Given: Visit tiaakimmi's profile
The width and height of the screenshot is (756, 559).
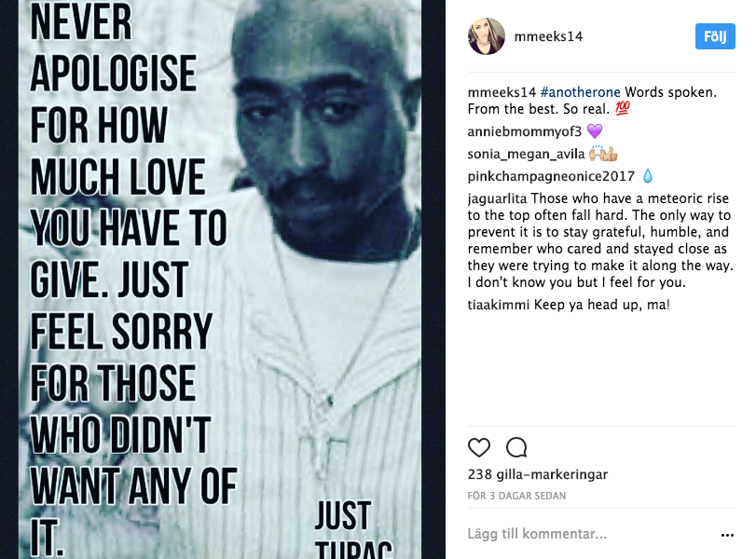Looking at the screenshot, I should pos(499,305).
